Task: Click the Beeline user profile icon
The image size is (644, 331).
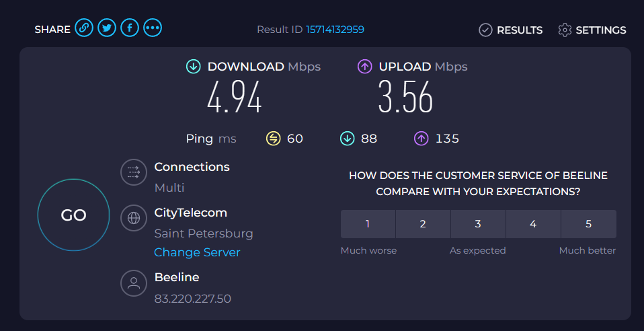Action: (134, 283)
